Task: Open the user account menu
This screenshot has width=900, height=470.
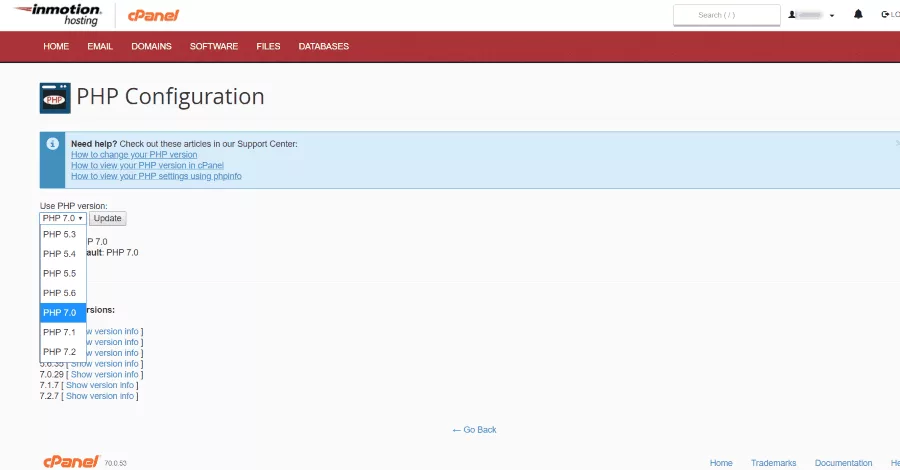Action: click(x=811, y=15)
